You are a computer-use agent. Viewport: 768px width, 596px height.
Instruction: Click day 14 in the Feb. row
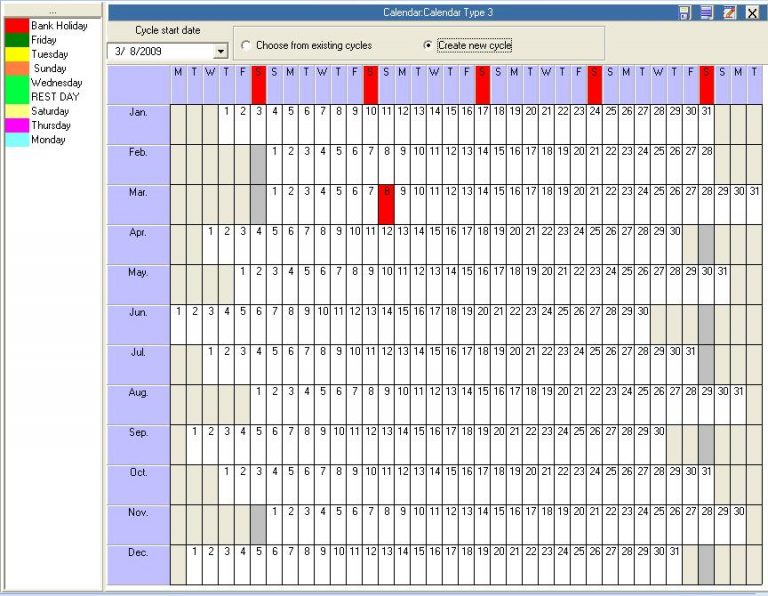coord(482,165)
